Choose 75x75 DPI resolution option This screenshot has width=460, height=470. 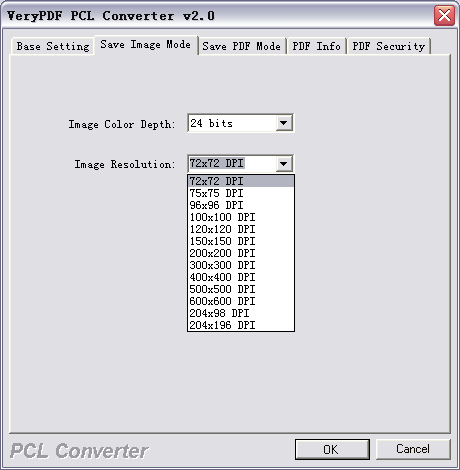(x=241, y=193)
